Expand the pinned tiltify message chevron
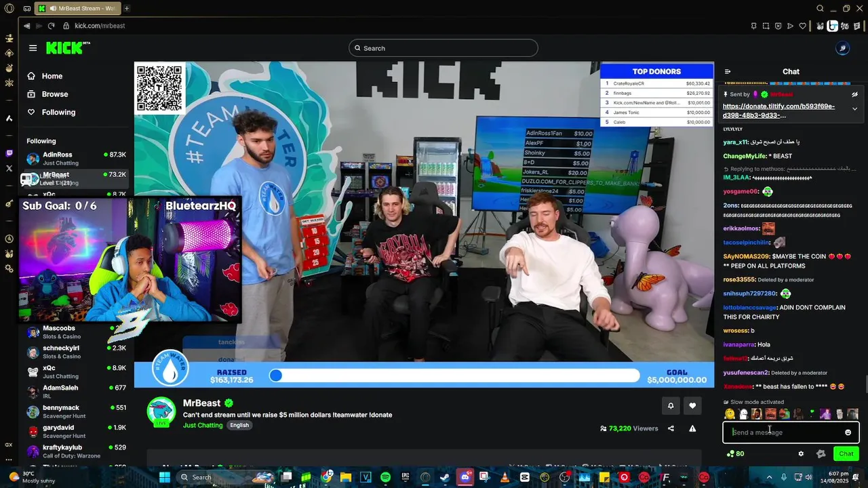This screenshot has height=488, width=868. pos(854,108)
